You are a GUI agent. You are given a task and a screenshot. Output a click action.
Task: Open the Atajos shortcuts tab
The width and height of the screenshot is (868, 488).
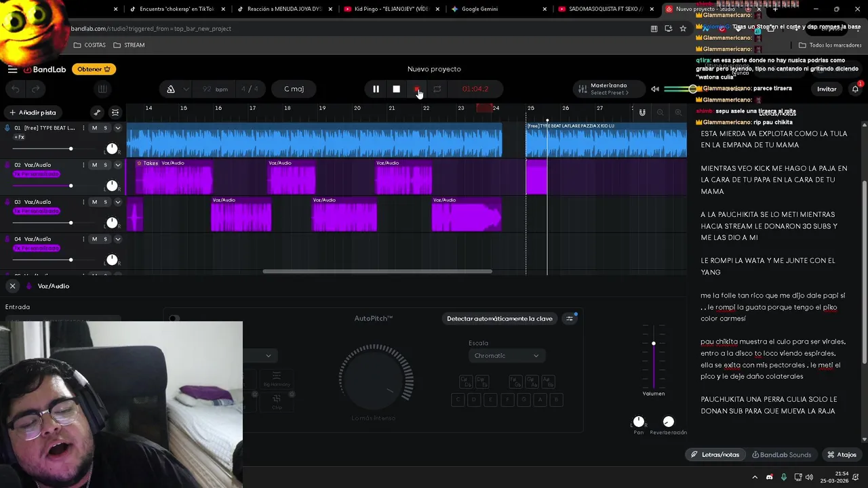point(842,455)
